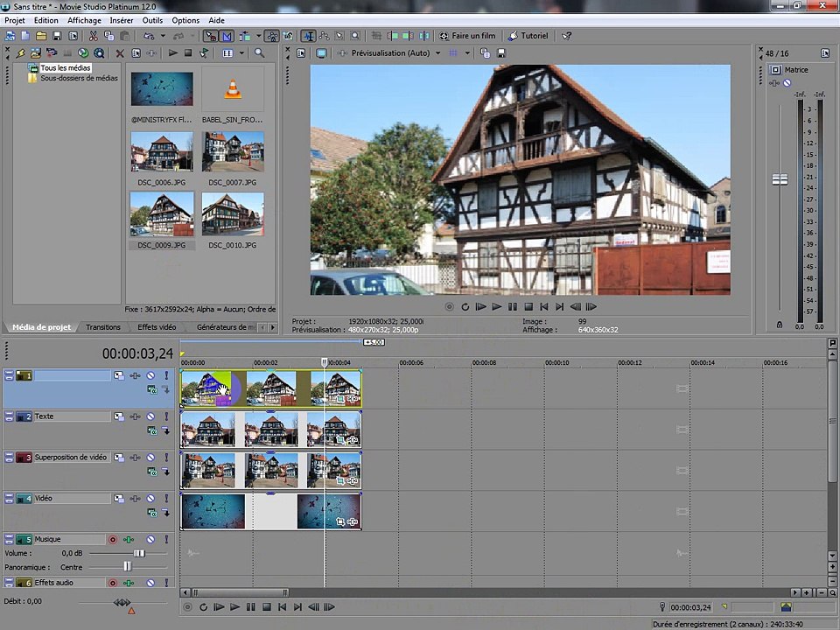Viewport: 840px width, 630px height.
Task: Click the lightning bolt media icon
Action: click(20, 53)
